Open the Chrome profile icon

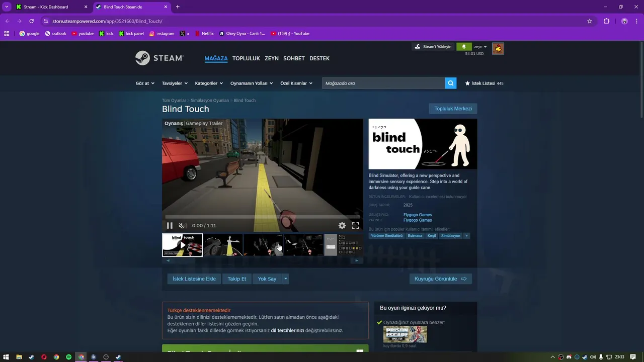coord(624,21)
